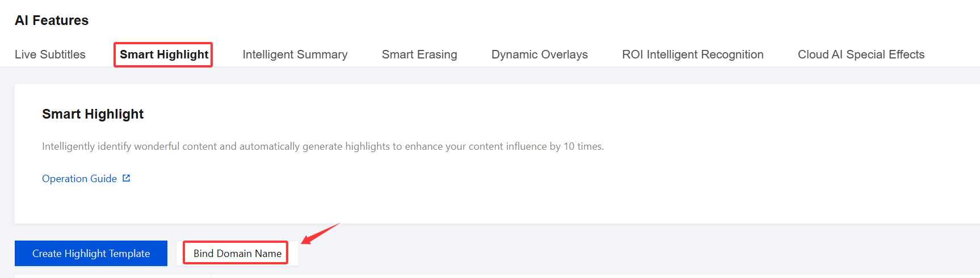Click the Create Highlight Template button
Screen dimensions: 980x278
91,254
